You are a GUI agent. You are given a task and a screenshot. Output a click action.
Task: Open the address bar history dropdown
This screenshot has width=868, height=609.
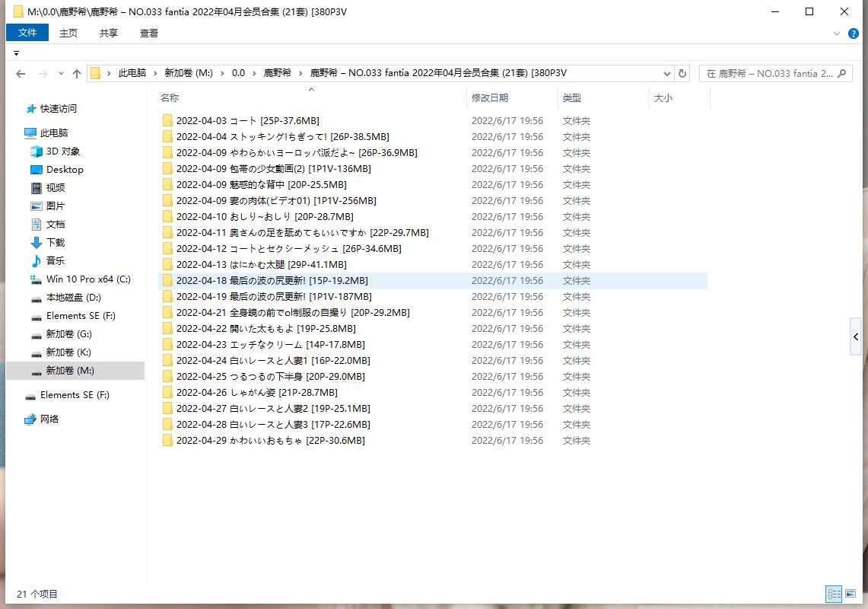point(667,74)
